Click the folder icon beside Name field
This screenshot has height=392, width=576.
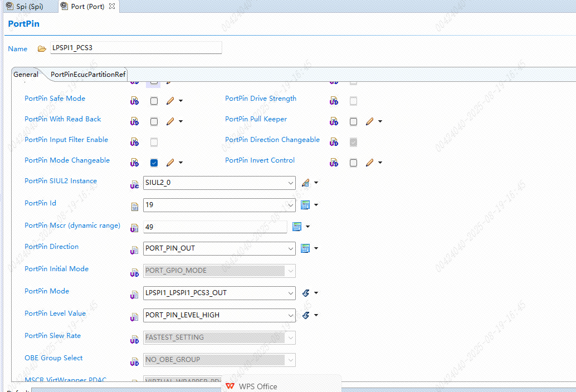pyautogui.click(x=42, y=49)
